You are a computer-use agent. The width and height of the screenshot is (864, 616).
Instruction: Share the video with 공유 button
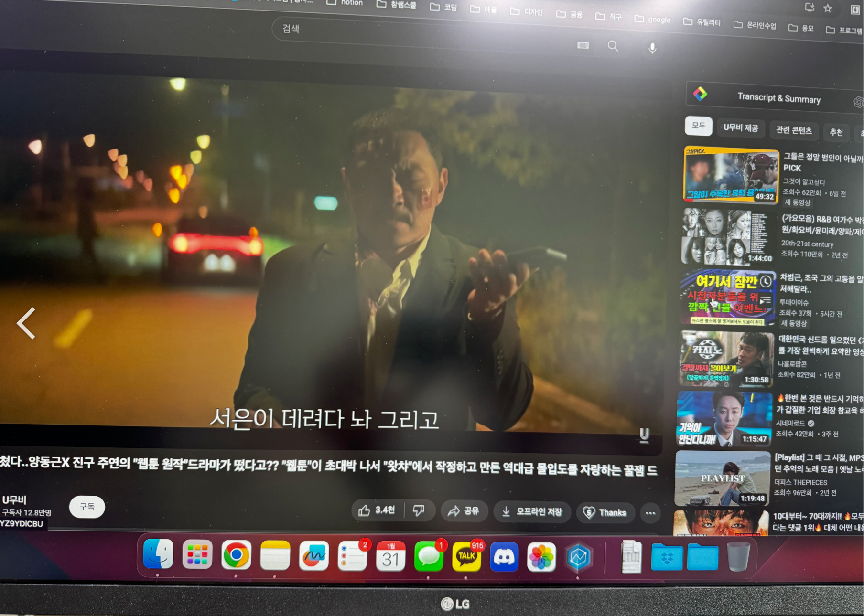(x=464, y=511)
